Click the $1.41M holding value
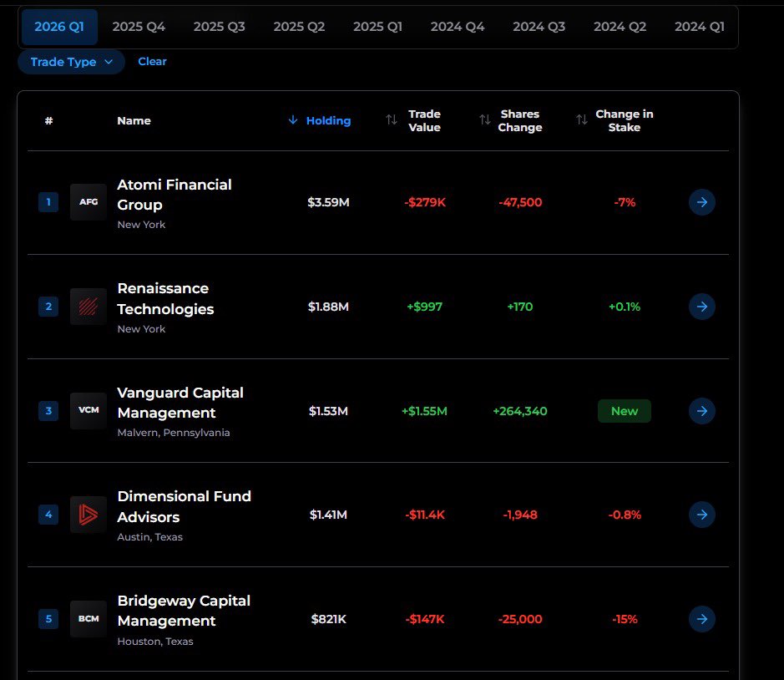This screenshot has width=784, height=680. click(x=328, y=515)
